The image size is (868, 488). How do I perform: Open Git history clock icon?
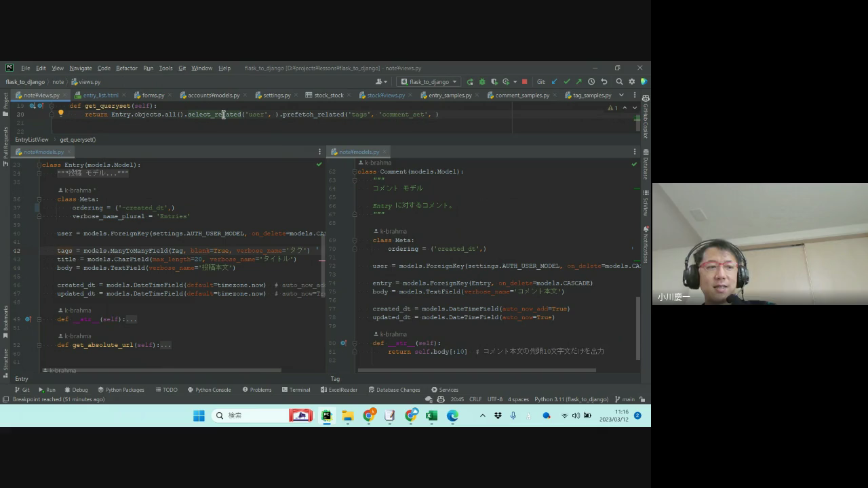(x=591, y=82)
